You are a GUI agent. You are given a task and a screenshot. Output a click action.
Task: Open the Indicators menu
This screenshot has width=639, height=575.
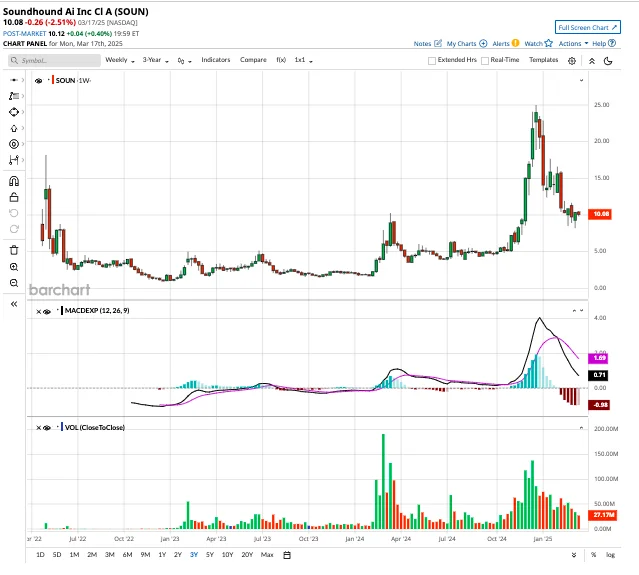pyautogui.click(x=216, y=60)
